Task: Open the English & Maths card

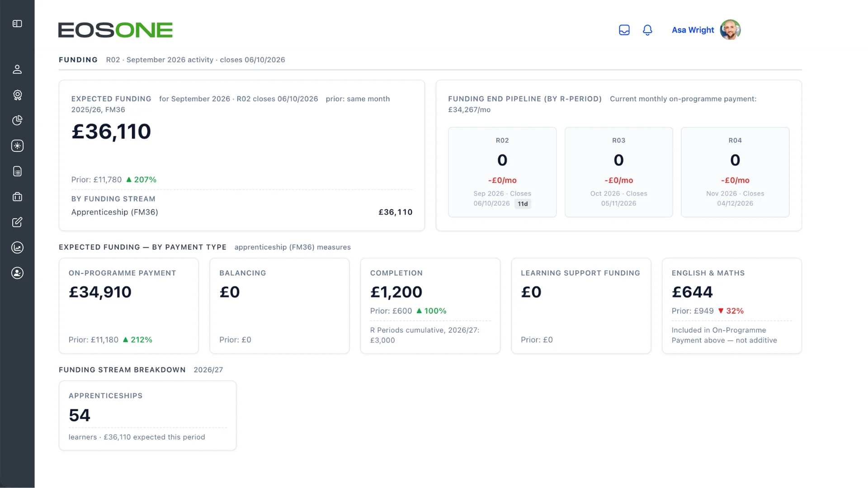Action: point(732,306)
